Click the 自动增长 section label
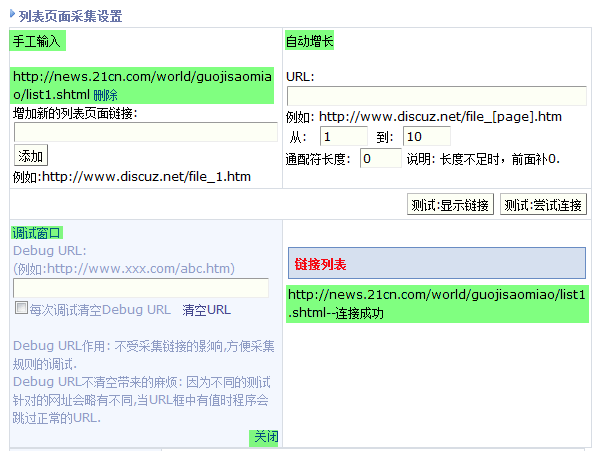The width and height of the screenshot is (609, 451). pyautogui.click(x=310, y=41)
